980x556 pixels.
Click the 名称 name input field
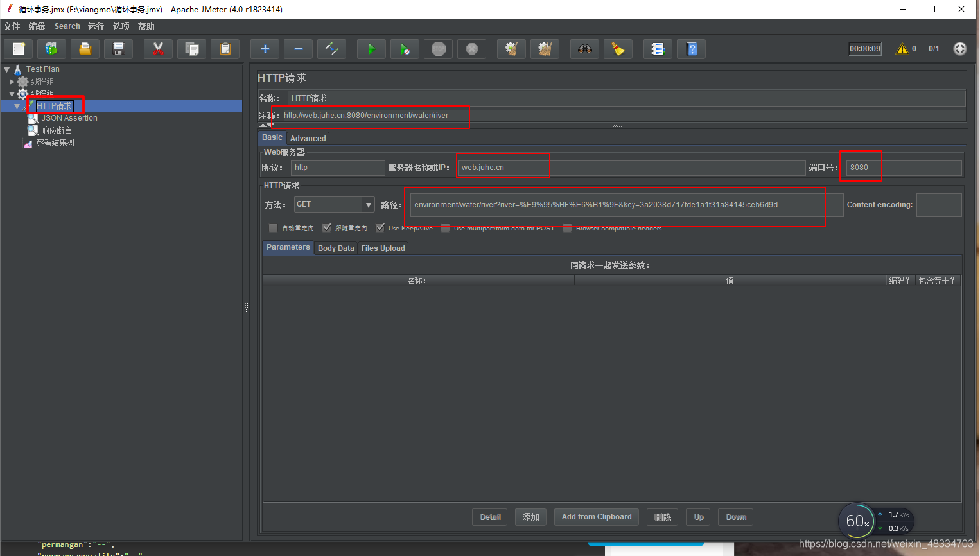(x=626, y=98)
